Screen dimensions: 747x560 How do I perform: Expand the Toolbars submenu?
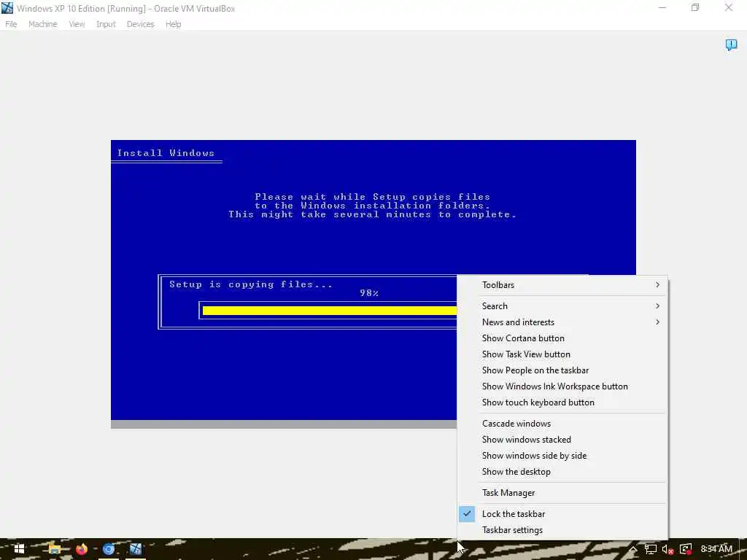[562, 285]
